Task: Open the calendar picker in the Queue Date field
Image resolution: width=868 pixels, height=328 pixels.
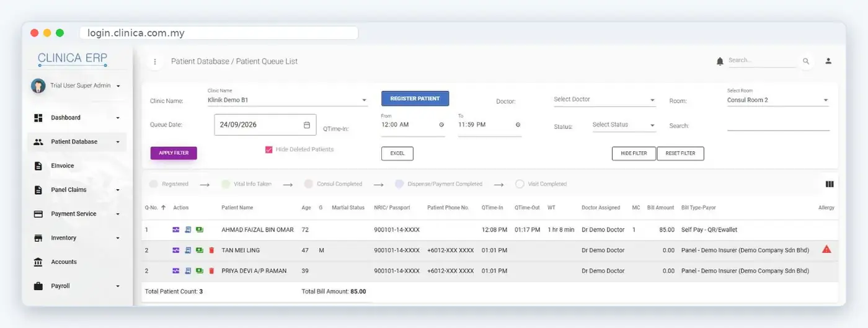Action: pyautogui.click(x=307, y=125)
